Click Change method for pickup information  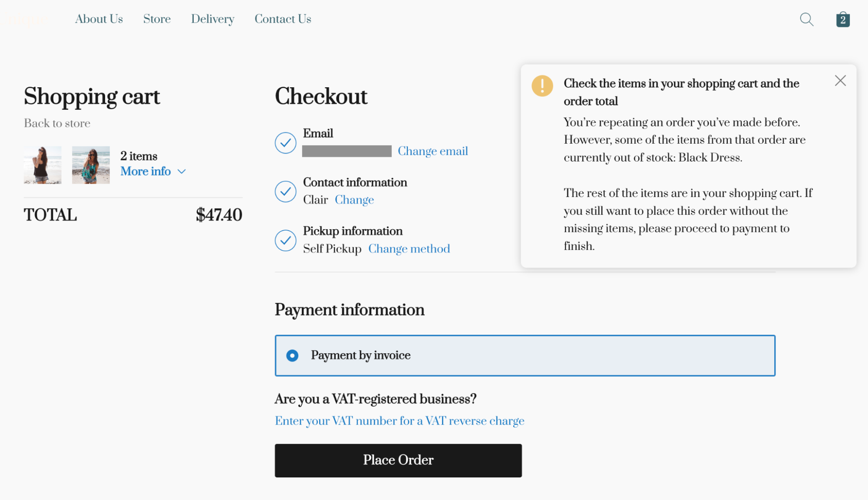[x=409, y=249]
